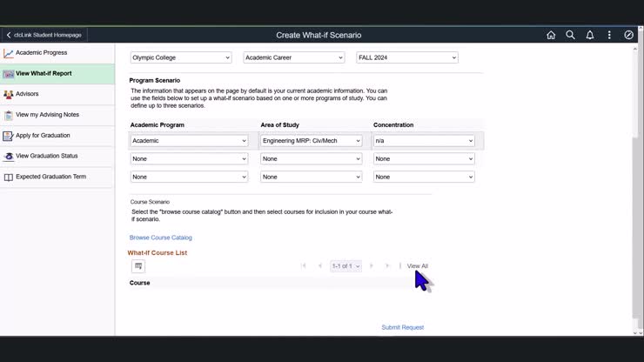The height and width of the screenshot is (362, 644).
Task: Click the Browse Course Catalog link
Action: tap(161, 238)
